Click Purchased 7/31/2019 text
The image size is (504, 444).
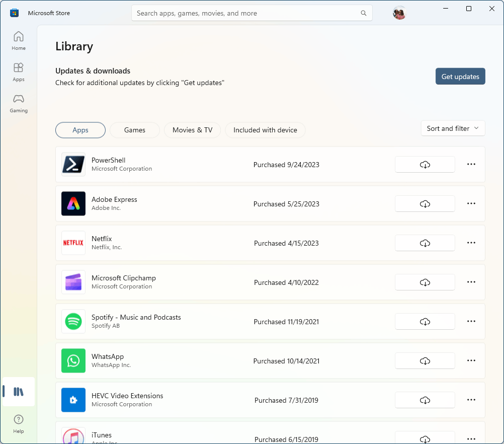[286, 400]
